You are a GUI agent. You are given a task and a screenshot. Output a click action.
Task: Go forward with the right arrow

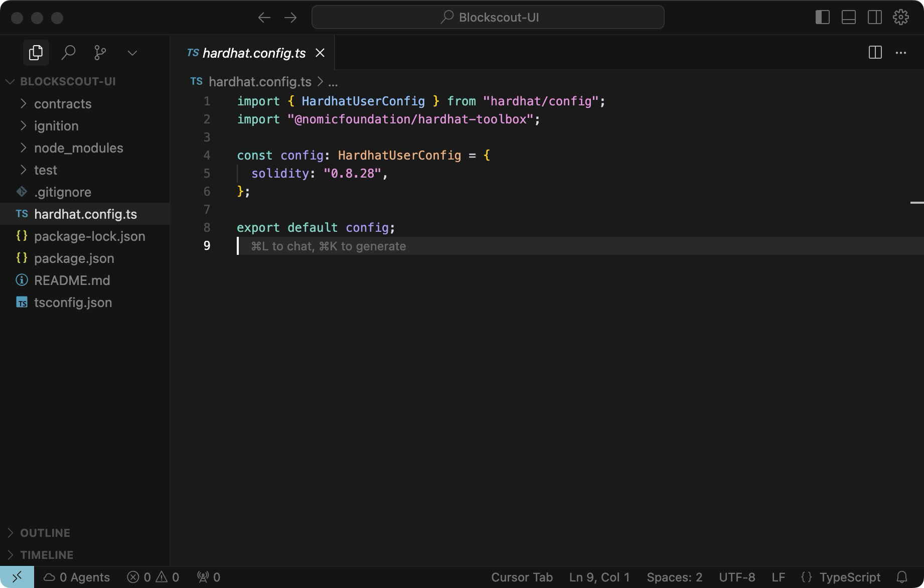tap(290, 18)
